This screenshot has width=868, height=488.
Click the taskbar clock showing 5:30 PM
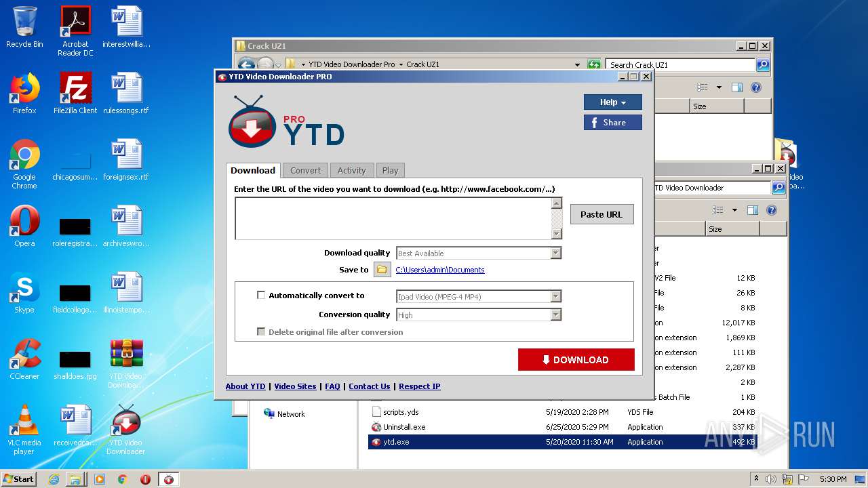point(833,479)
